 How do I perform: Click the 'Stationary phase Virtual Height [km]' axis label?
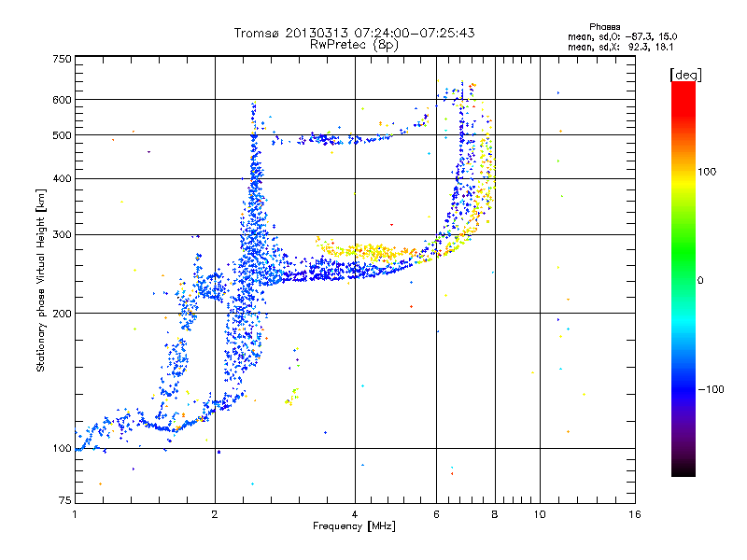pyautogui.click(x=41, y=280)
